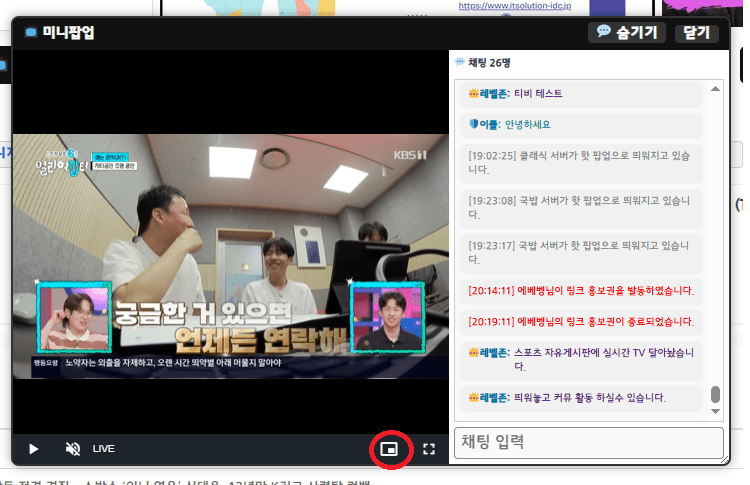Click the crown icon beside '티비 테스트'
Screen dimensions: 750x485
[474, 94]
